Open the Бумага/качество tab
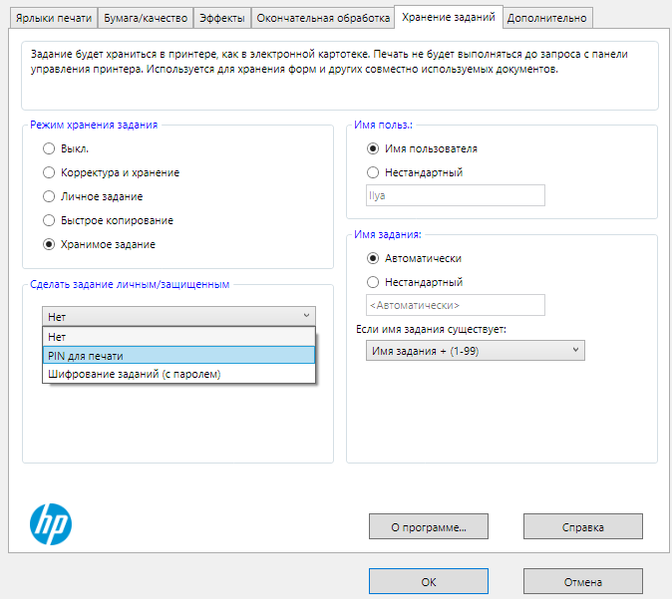 click(x=145, y=18)
